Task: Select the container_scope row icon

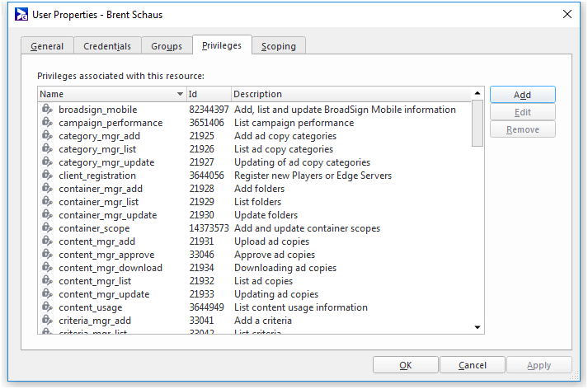Action: coord(47,228)
